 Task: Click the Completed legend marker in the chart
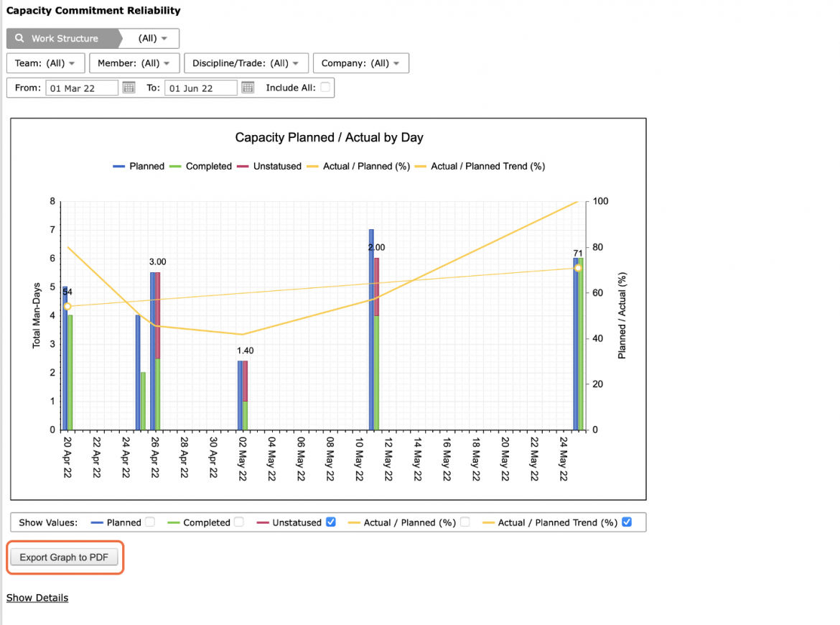(175, 166)
